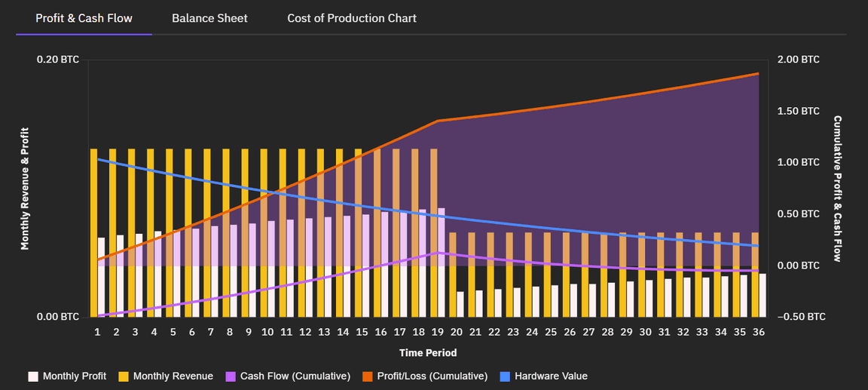This screenshot has height=390, width=868.
Task: Hide the Hardware Value series via legend text
Action: point(551,376)
